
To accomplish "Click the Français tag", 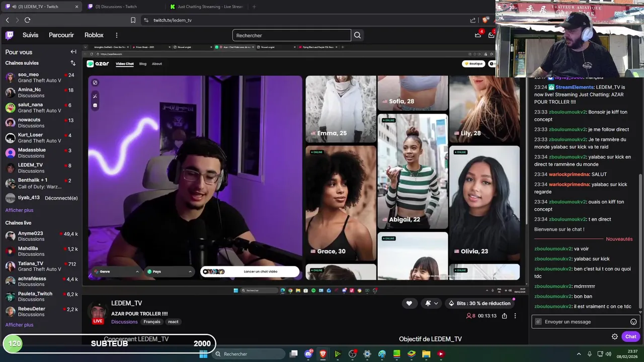I will pyautogui.click(x=152, y=322).
